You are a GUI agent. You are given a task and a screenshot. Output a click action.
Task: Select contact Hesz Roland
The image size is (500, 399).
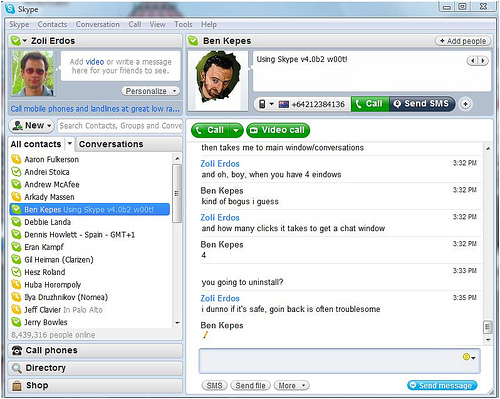coord(91,272)
